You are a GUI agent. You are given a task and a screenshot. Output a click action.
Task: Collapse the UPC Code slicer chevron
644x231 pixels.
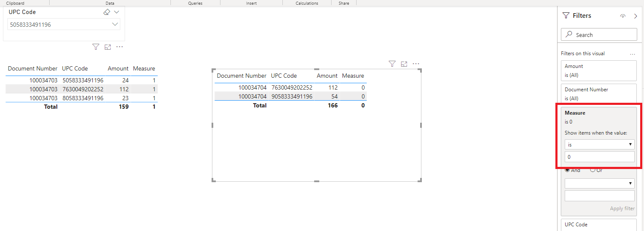tap(117, 12)
